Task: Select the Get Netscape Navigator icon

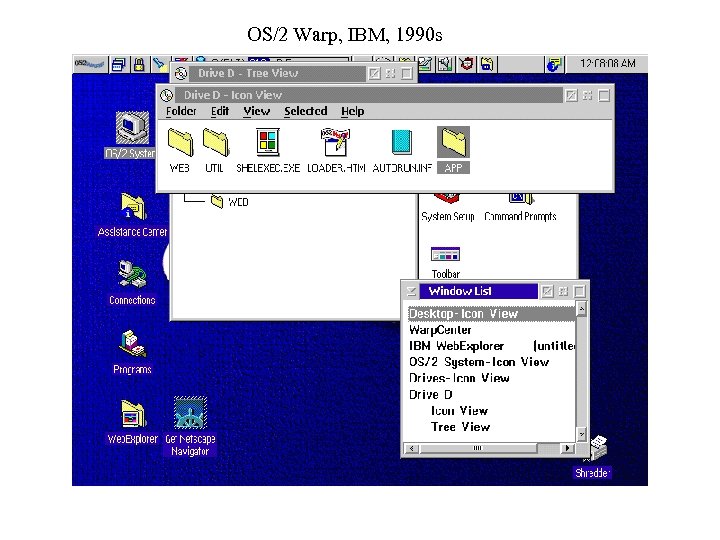Action: click(x=190, y=426)
